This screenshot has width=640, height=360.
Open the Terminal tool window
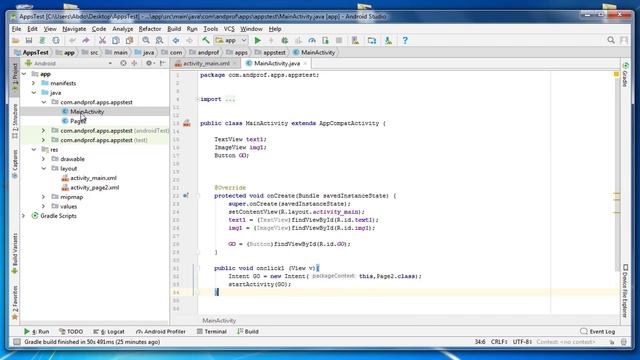click(x=211, y=331)
